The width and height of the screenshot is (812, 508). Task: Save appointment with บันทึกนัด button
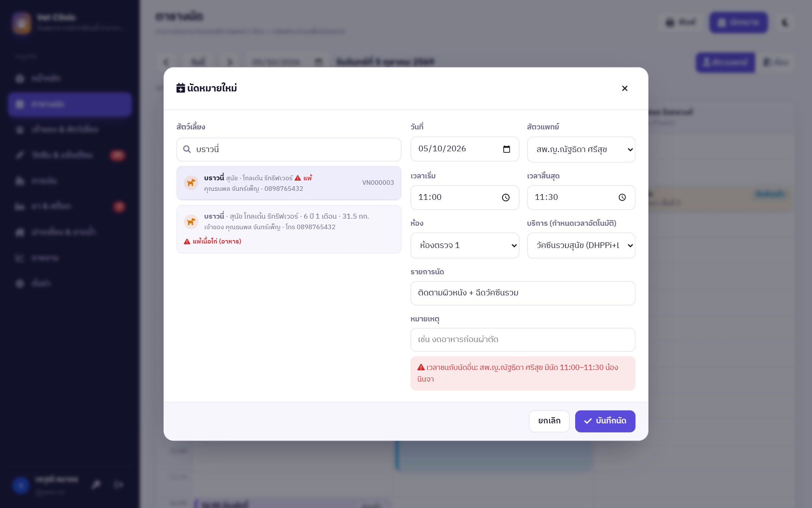(605, 421)
